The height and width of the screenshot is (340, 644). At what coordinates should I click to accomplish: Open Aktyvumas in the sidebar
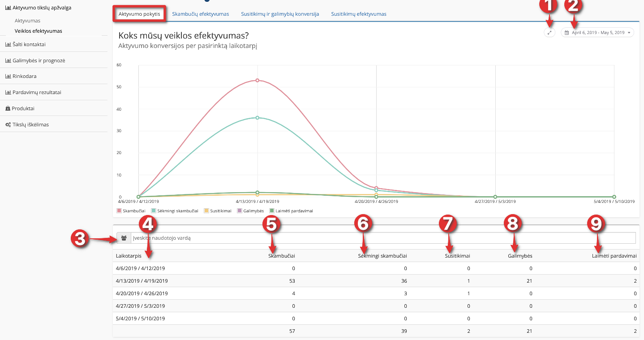tap(28, 21)
